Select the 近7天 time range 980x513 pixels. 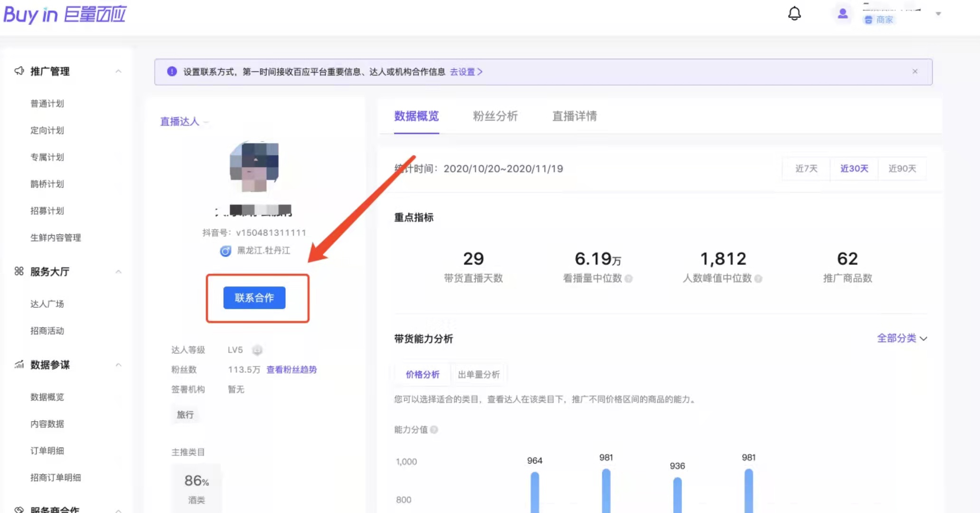pos(806,169)
